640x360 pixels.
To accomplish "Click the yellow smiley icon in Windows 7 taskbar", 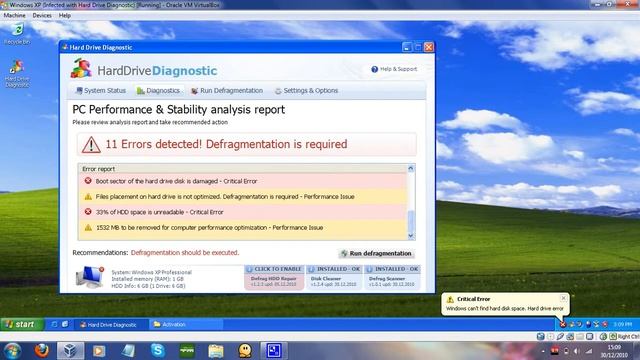I will pyautogui.click(x=245, y=351).
